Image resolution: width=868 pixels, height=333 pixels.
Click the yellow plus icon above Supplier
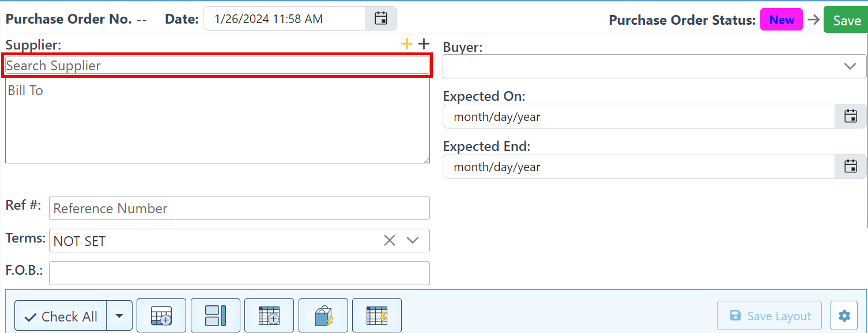[x=407, y=44]
